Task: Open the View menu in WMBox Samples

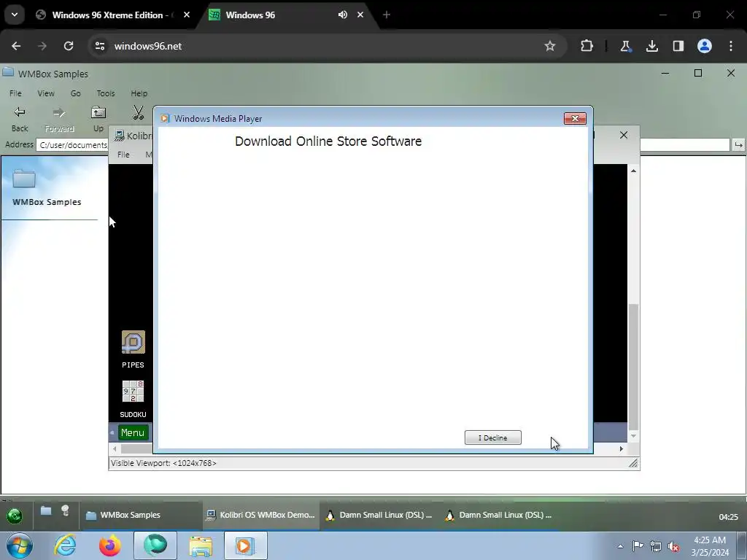Action: click(x=46, y=93)
